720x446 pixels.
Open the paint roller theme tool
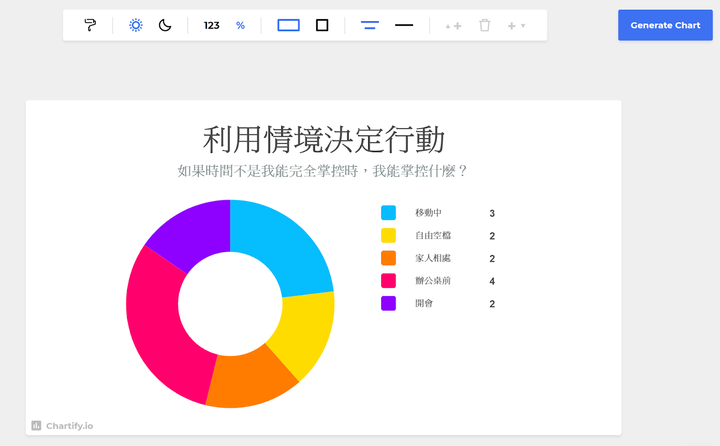(x=90, y=25)
